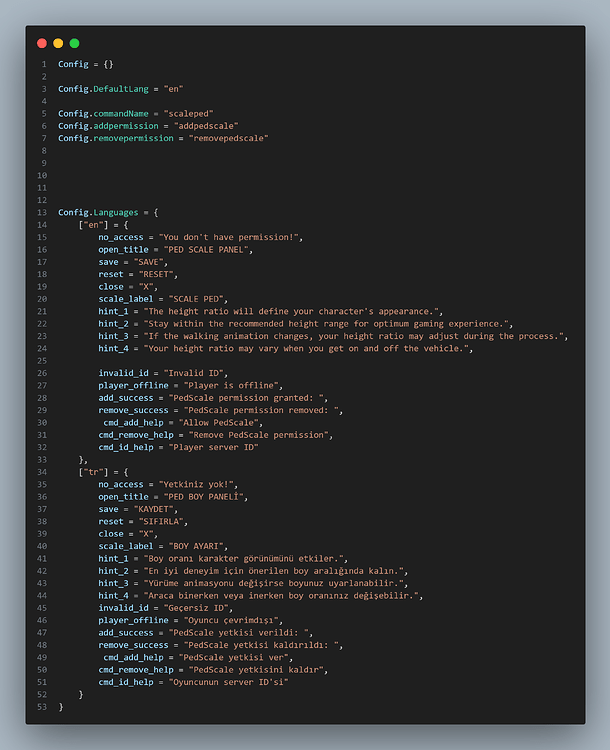Click the yellow minimize window dot
Screen dimensions: 610x750
click(x=58, y=44)
